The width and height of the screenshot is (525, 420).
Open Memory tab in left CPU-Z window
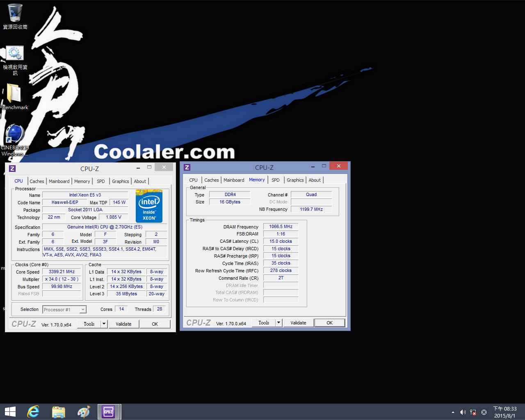click(x=82, y=181)
